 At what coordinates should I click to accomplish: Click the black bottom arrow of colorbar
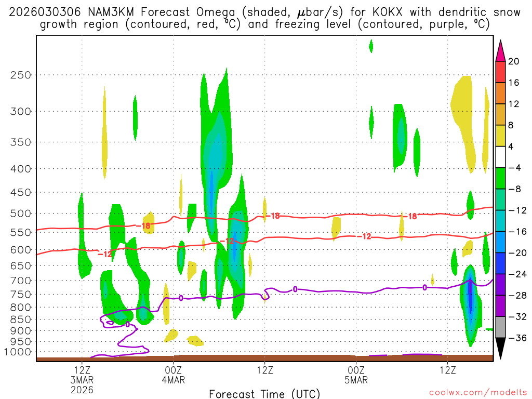(x=500, y=349)
